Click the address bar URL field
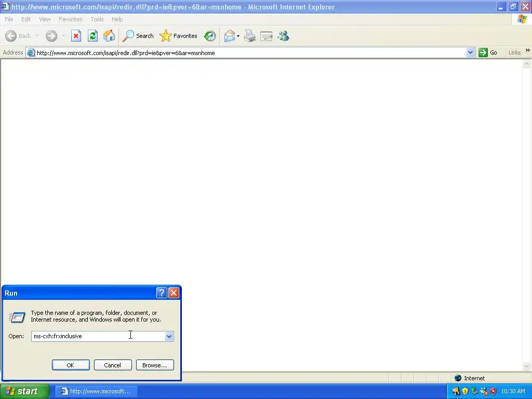 point(250,52)
